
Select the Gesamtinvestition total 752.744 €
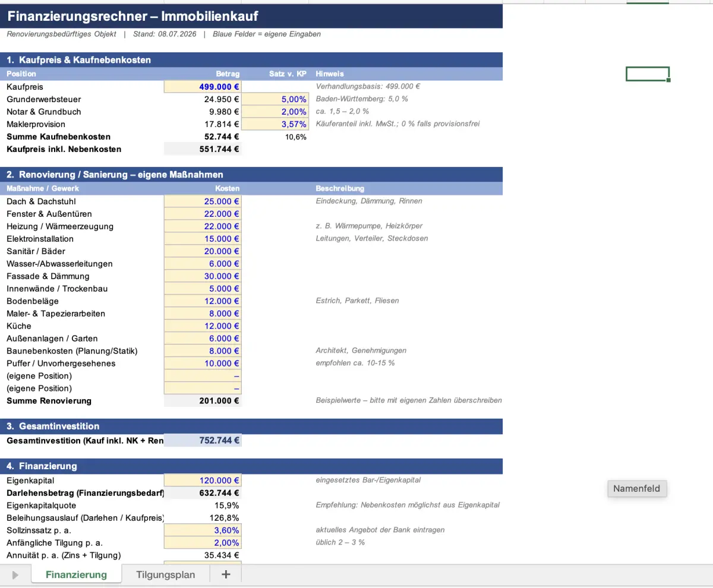[203, 441]
